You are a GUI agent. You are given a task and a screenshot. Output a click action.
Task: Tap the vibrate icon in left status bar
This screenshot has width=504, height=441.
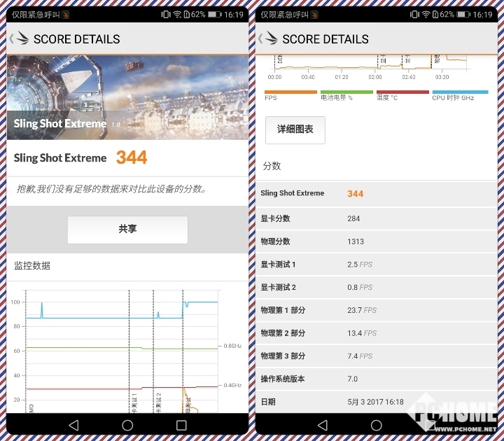[x=165, y=15]
